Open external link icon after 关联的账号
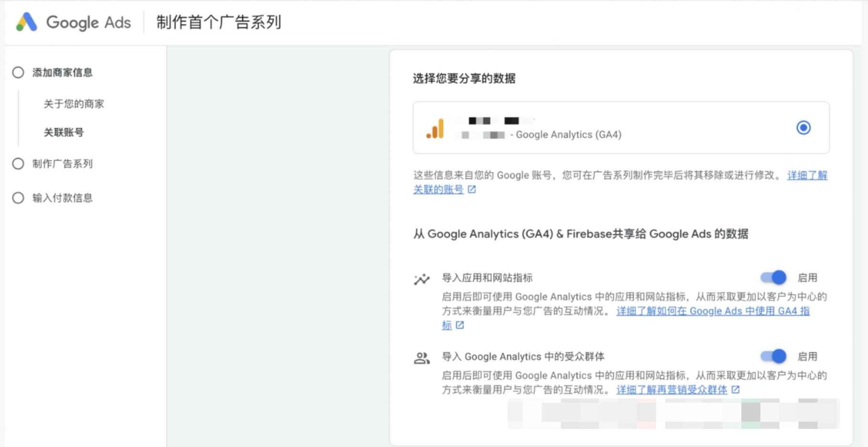The image size is (868, 447). click(x=472, y=190)
